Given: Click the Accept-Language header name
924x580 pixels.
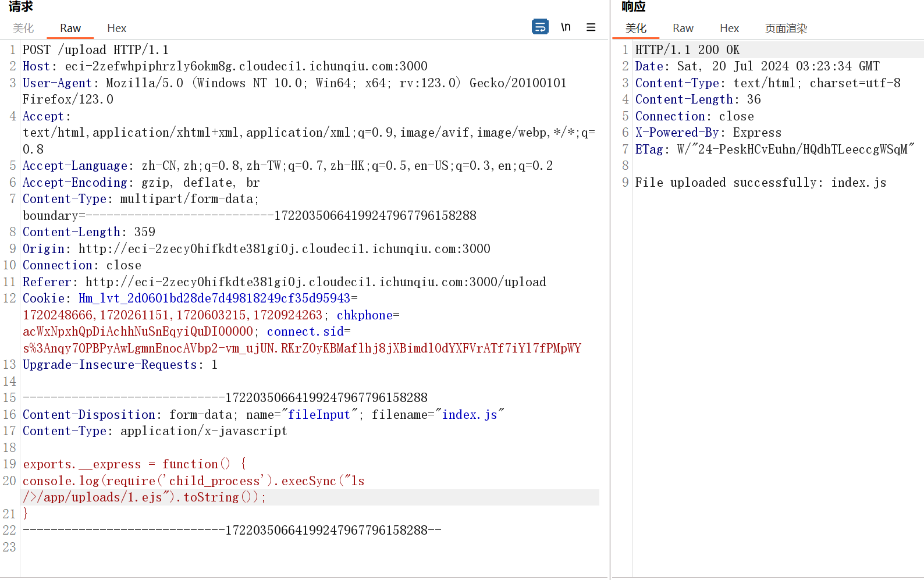Looking at the screenshot, I should tap(75, 166).
